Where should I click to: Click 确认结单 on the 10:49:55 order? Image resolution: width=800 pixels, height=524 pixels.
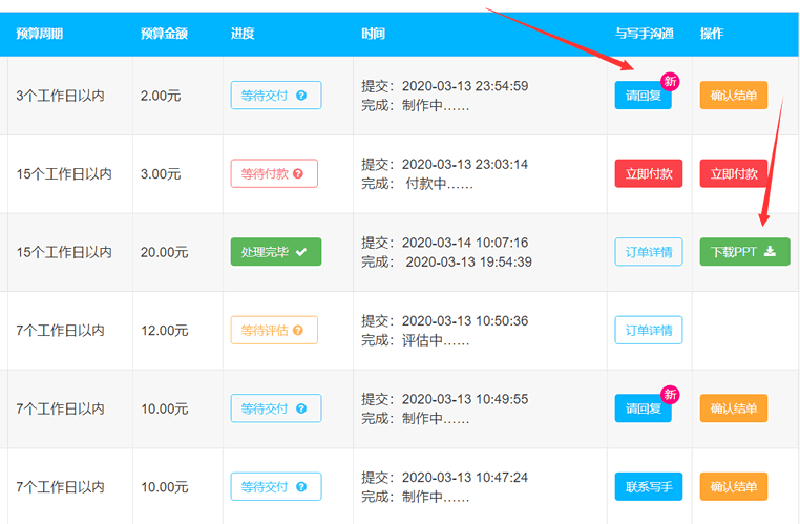click(x=733, y=408)
